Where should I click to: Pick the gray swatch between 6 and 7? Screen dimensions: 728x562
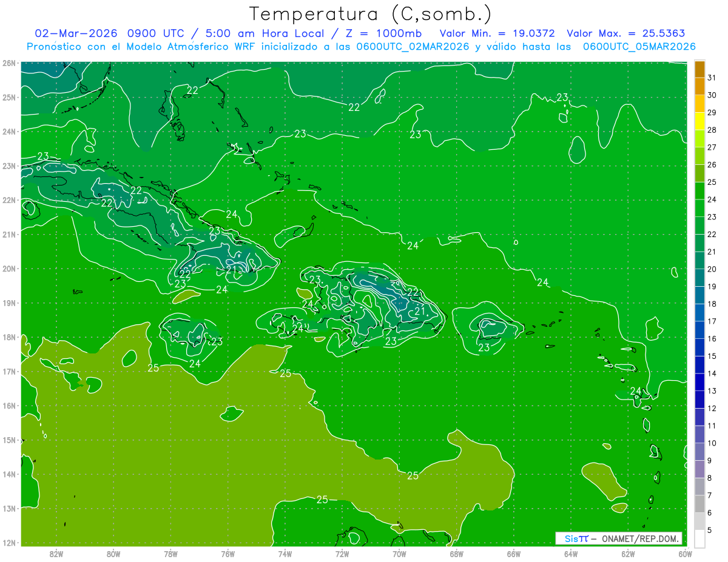tap(699, 504)
